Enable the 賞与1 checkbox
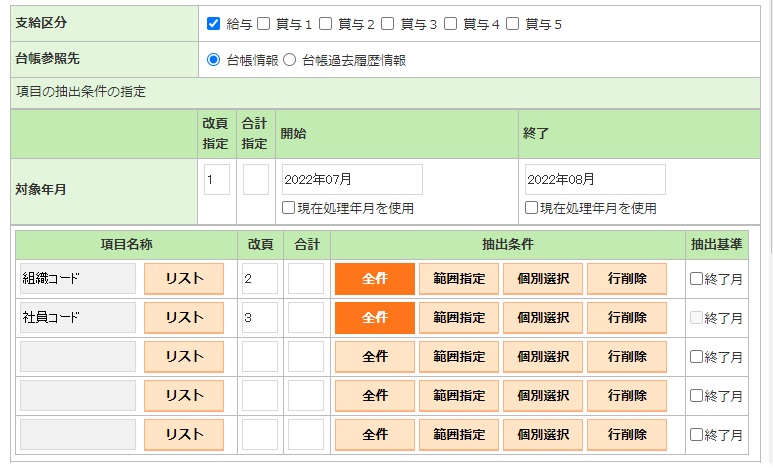Viewport: 773px width, 468px height. pos(264,23)
